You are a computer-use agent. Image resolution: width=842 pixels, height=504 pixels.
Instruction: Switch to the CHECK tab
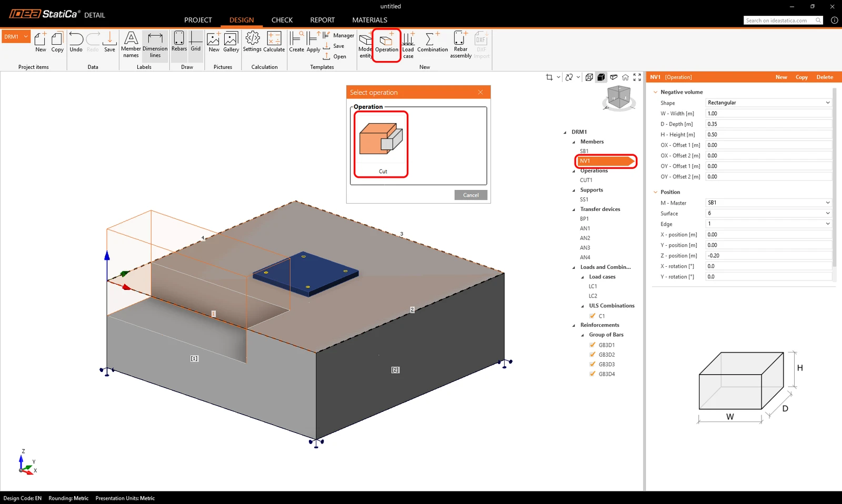(282, 20)
